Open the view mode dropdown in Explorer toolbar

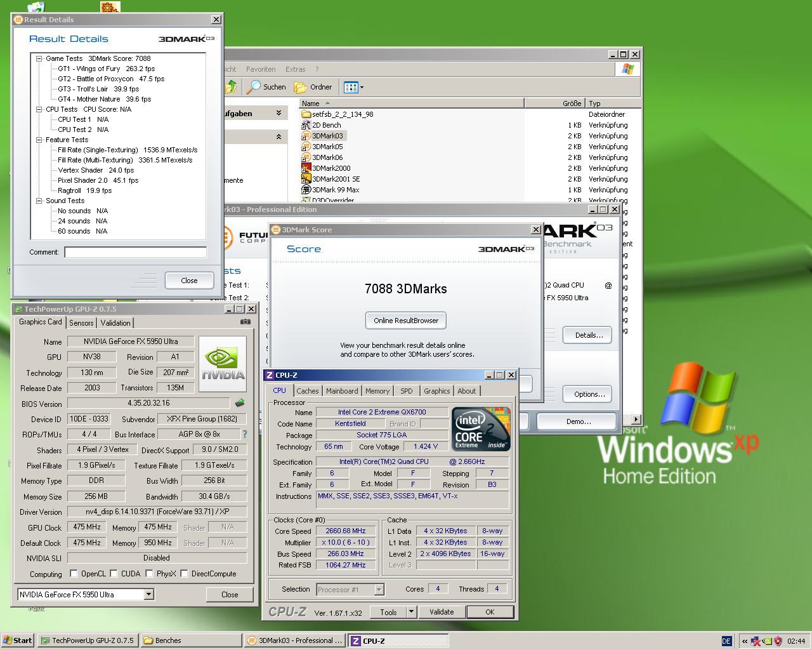(360, 87)
